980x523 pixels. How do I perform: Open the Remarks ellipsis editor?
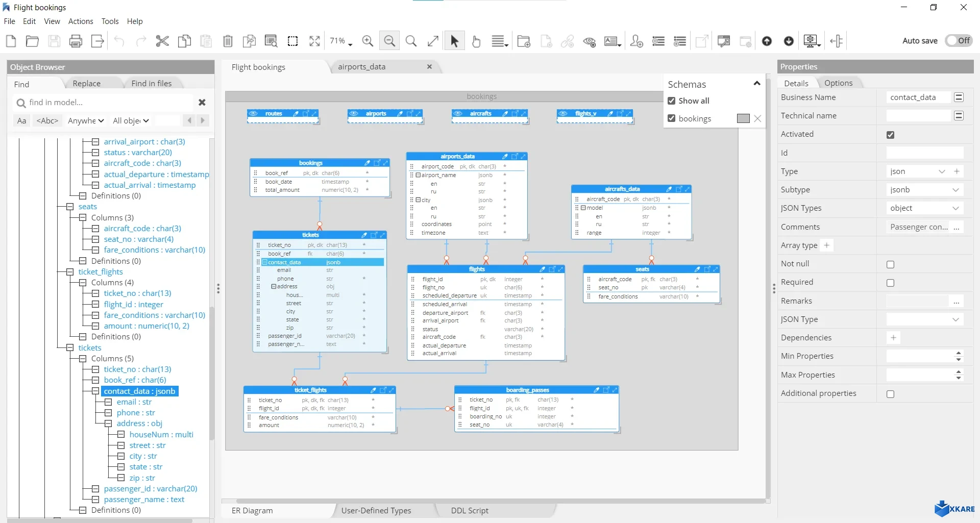pyautogui.click(x=957, y=301)
